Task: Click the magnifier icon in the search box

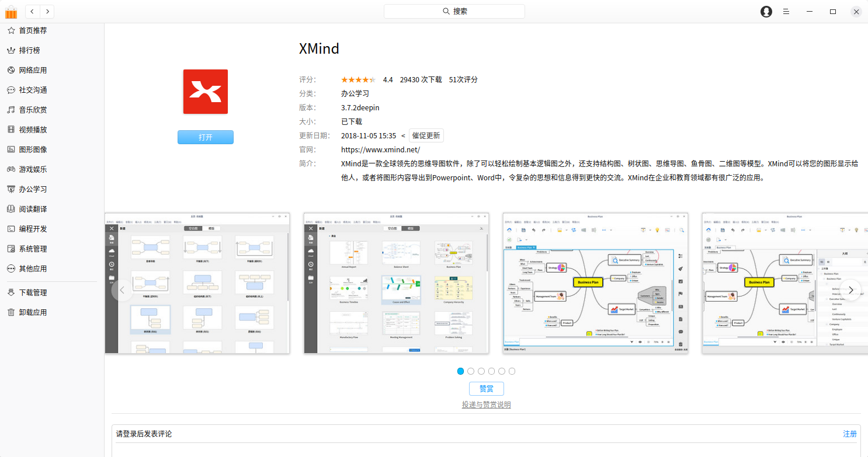Action: coord(446,11)
